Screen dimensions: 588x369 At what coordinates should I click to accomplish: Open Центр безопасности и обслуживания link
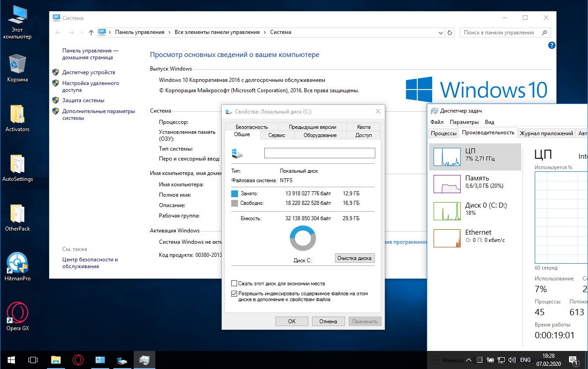(x=90, y=263)
